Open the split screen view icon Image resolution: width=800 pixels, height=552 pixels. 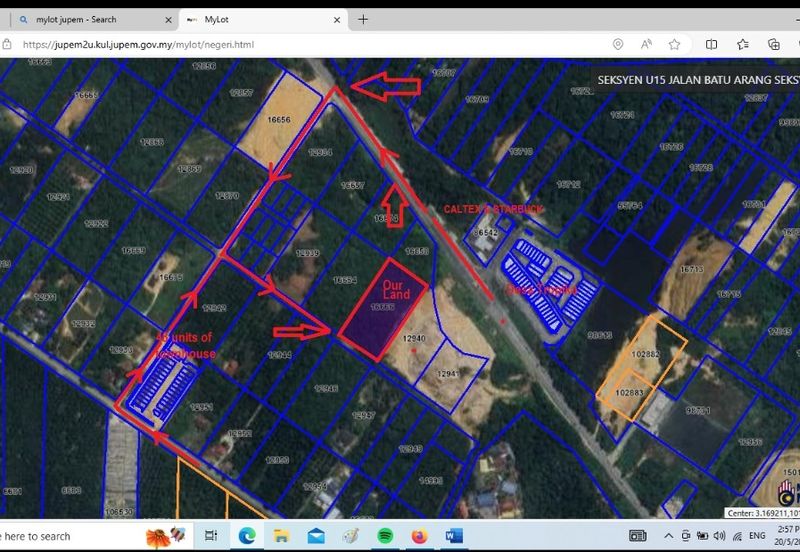point(711,44)
